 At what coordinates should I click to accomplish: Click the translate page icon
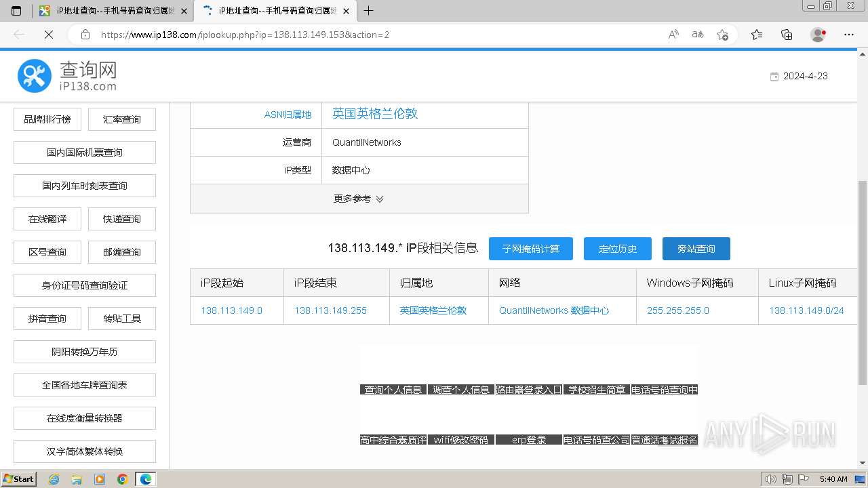[698, 35]
